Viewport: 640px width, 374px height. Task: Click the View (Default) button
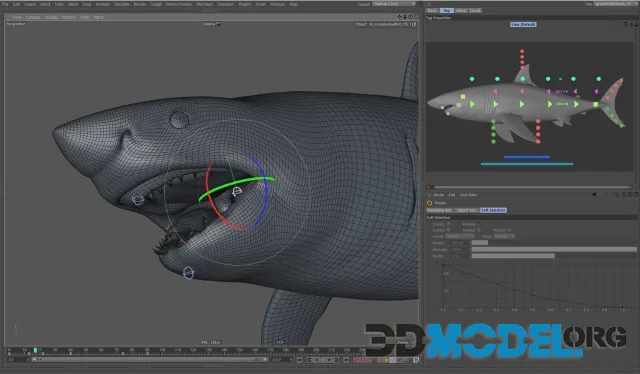pyautogui.click(x=523, y=24)
